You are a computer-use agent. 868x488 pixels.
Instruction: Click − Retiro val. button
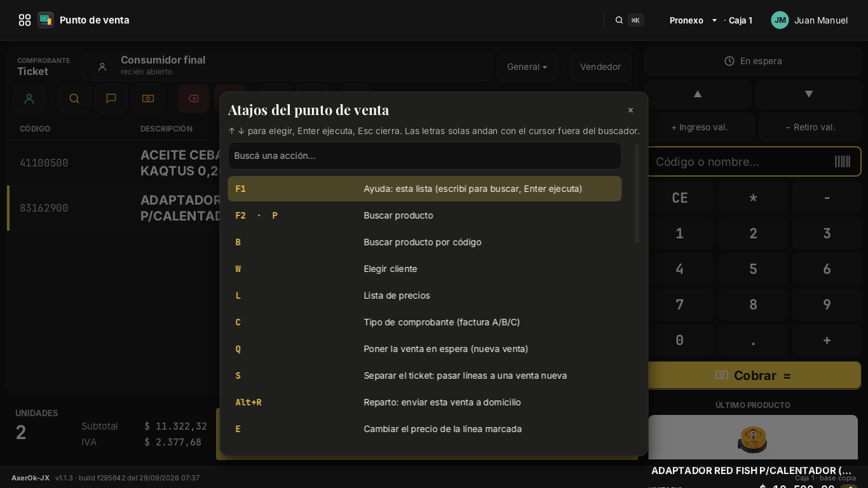[811, 127]
